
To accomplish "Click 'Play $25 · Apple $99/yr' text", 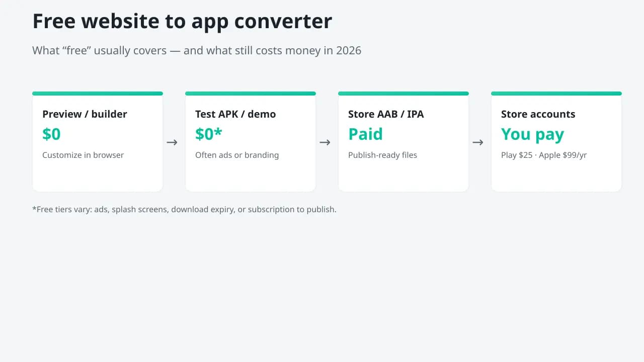I will pyautogui.click(x=544, y=155).
